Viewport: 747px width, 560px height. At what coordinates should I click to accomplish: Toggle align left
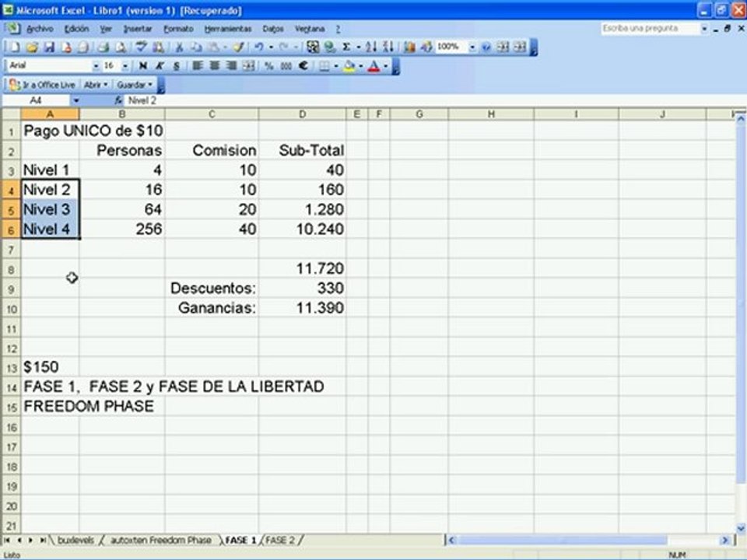point(197,66)
